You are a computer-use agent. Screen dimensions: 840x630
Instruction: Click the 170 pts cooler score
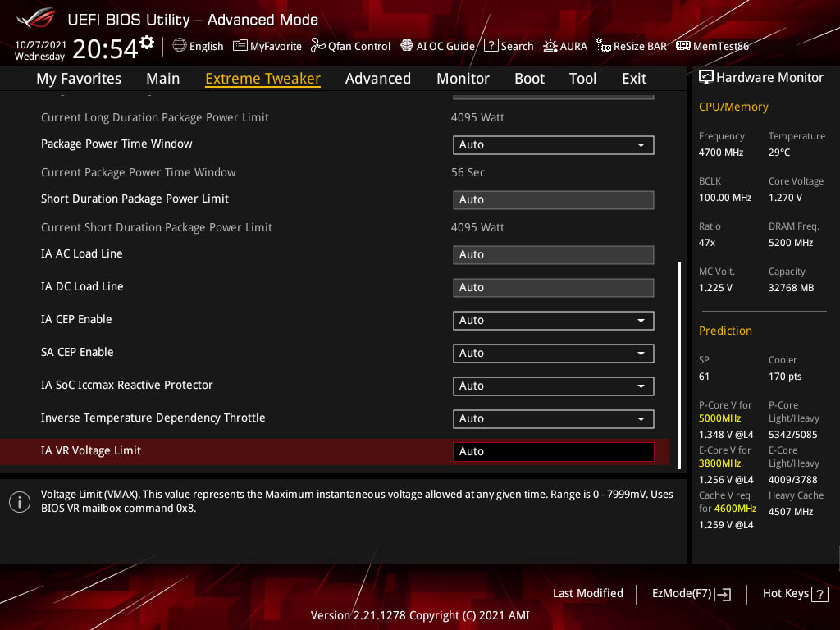tap(785, 376)
